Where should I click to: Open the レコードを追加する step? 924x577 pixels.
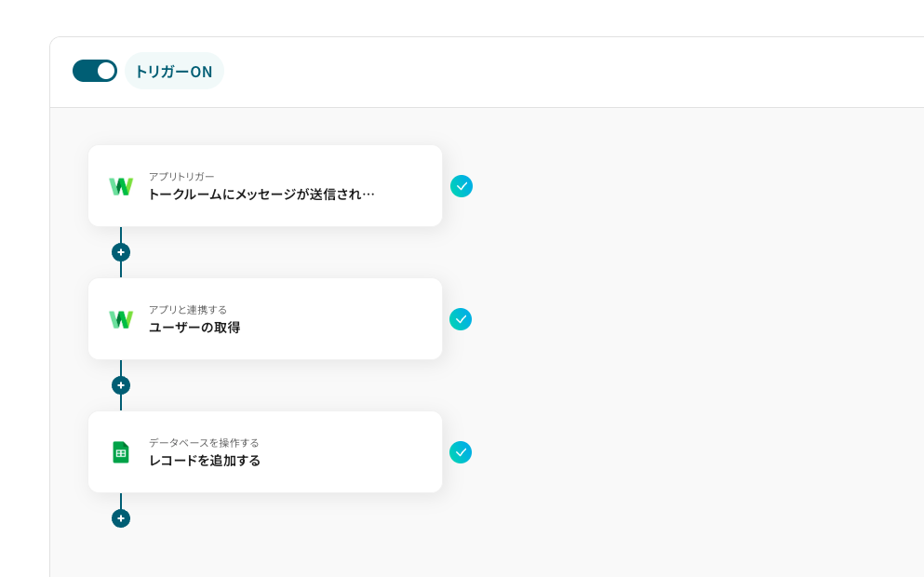tap(265, 452)
